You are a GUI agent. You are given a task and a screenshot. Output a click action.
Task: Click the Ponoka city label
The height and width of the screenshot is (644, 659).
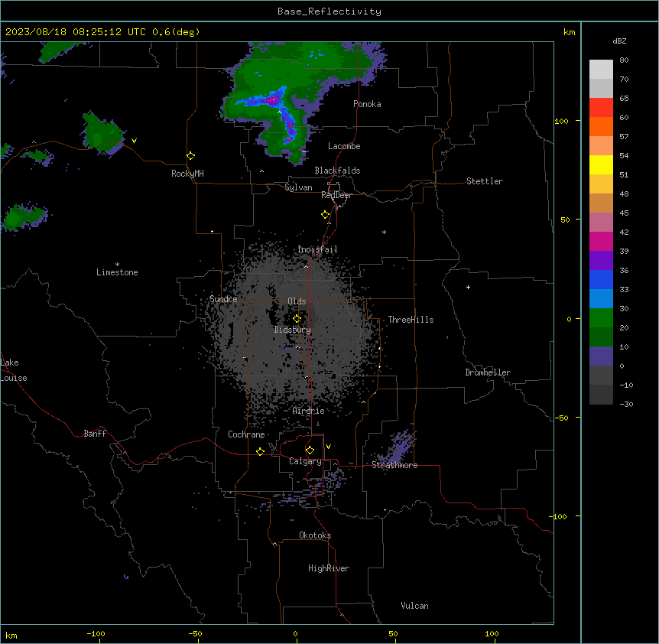367,104
